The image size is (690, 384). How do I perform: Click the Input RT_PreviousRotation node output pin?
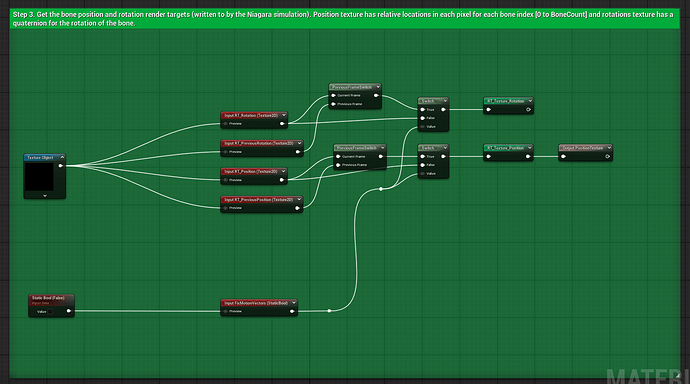coord(298,152)
